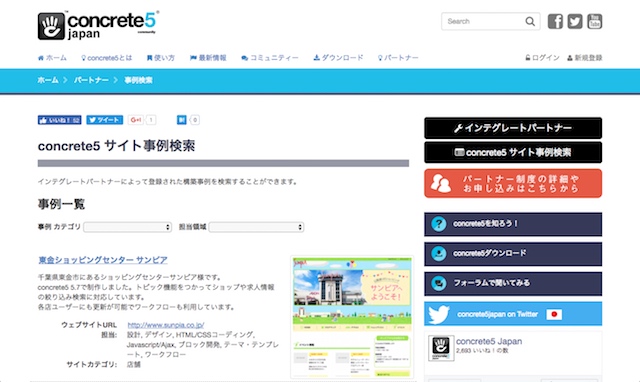This screenshot has height=382, width=640.
Task: Focus the Search input field
Action: (x=484, y=21)
